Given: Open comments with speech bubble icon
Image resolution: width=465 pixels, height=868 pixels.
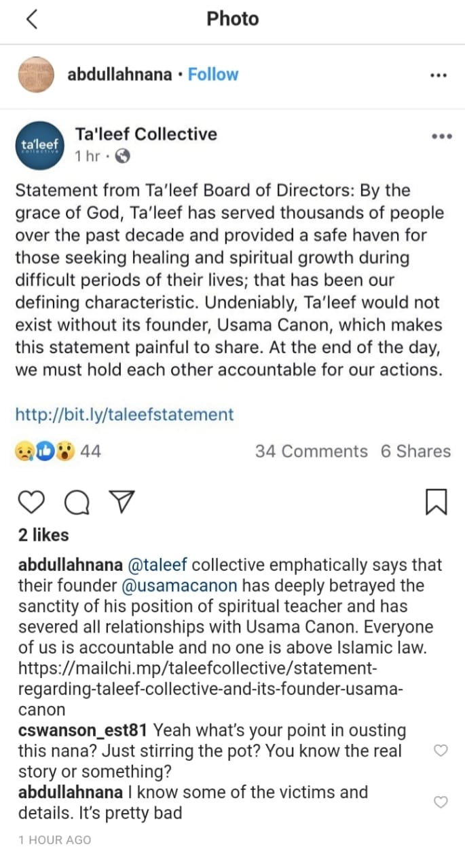Looking at the screenshot, I should click(x=76, y=502).
